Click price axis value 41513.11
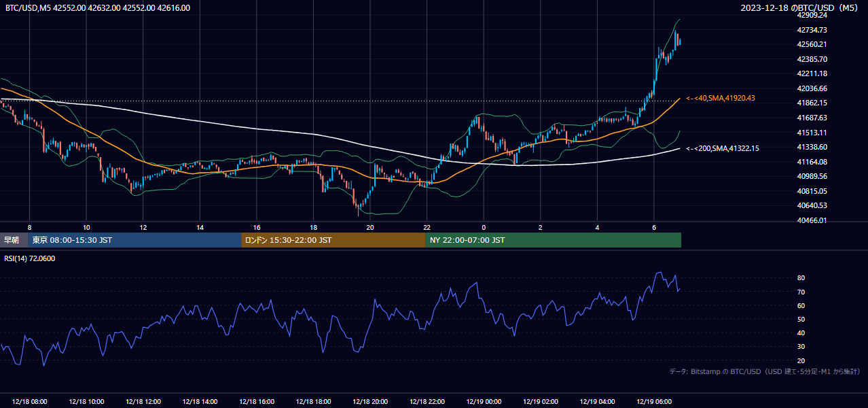The image size is (868, 408). (812, 133)
